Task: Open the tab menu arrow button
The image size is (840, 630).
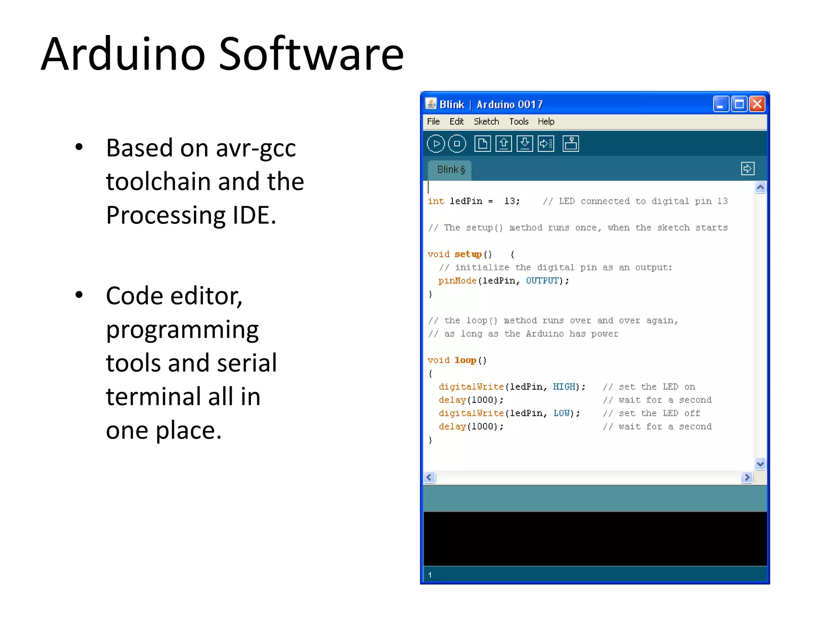Action: 747,169
